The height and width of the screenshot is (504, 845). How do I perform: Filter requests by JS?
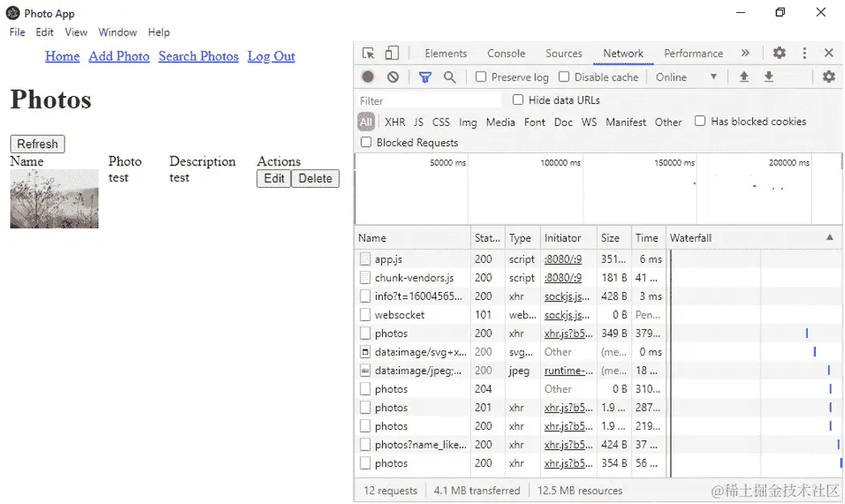point(418,123)
